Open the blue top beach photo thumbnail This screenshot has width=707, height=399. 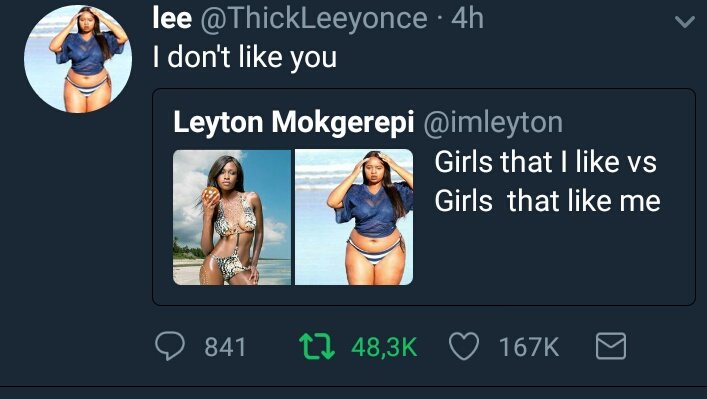354,217
